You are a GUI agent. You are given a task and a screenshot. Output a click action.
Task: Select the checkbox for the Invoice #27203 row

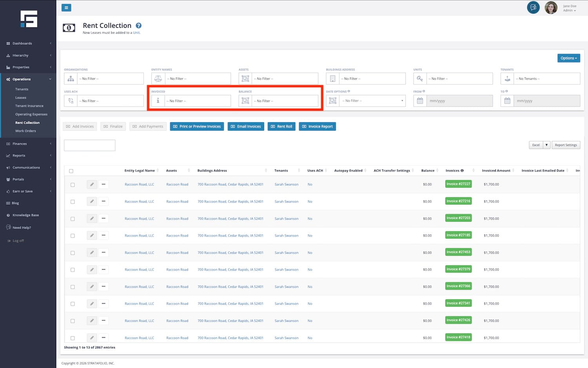[73, 219]
